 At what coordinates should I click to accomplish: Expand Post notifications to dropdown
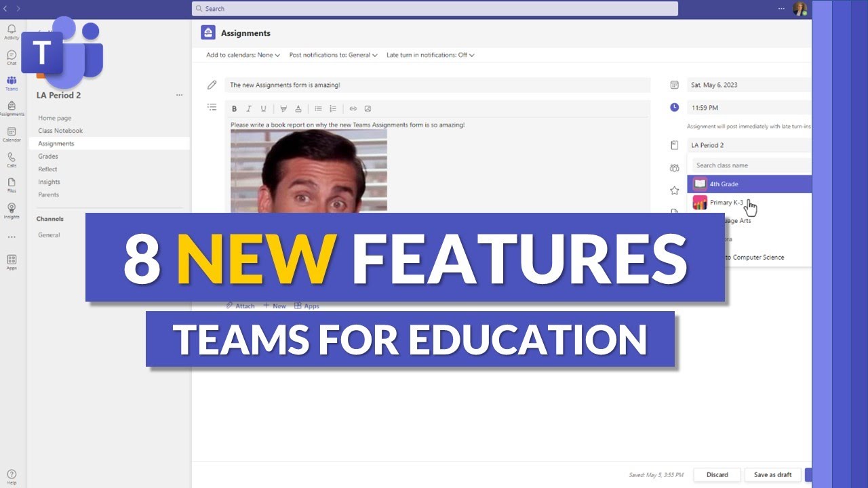(334, 55)
